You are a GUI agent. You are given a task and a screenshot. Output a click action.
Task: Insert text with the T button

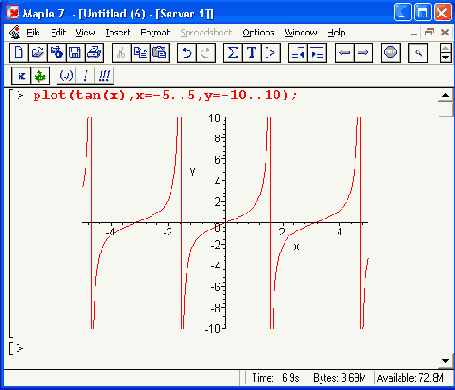pyautogui.click(x=252, y=53)
